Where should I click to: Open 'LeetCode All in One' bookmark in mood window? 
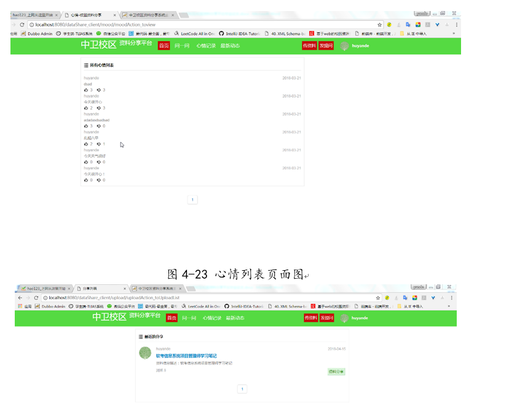(x=194, y=33)
